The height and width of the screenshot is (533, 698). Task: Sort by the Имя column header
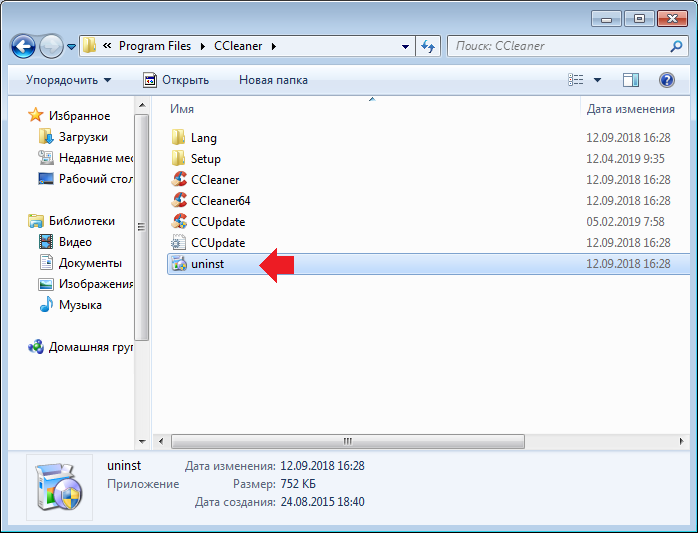pos(182,109)
